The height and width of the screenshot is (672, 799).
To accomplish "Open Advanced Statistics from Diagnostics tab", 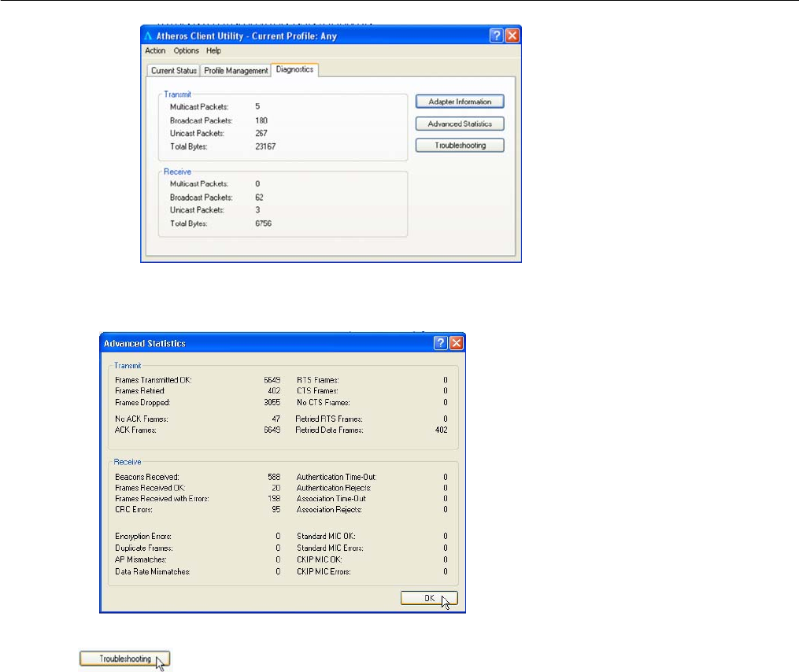I will [x=460, y=124].
